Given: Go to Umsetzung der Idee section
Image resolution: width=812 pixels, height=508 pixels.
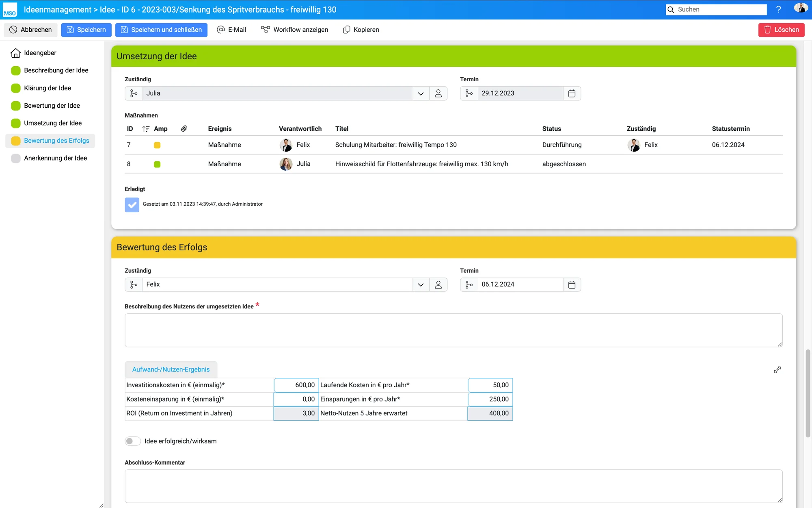Looking at the screenshot, I should tap(53, 123).
